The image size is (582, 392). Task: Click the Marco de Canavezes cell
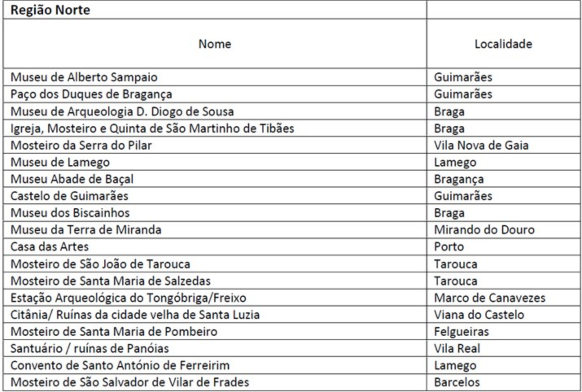coord(503,298)
